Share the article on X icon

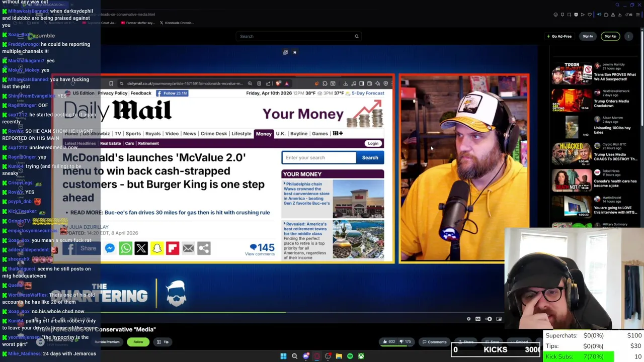[141, 248]
